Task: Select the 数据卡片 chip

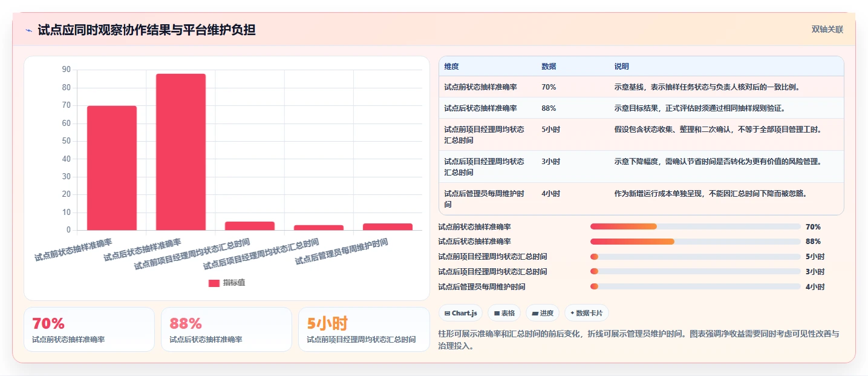Action: tap(586, 313)
